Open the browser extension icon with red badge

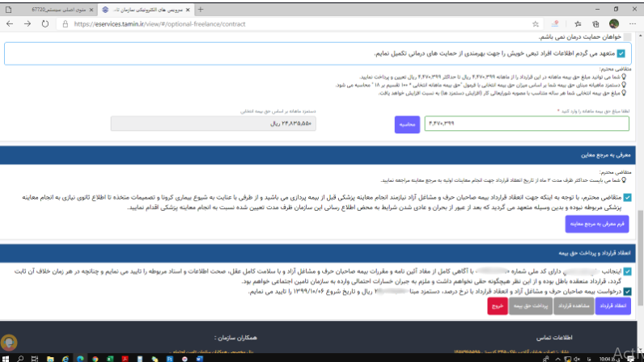[555, 23]
